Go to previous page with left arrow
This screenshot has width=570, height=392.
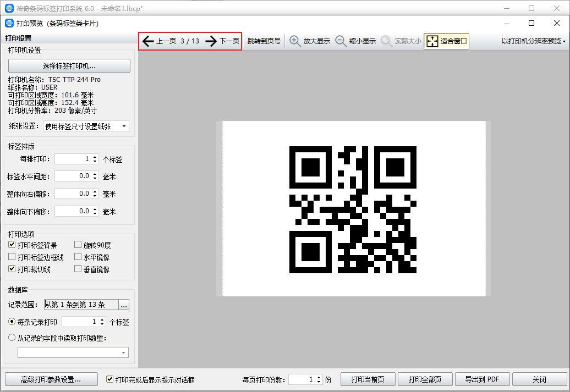click(x=148, y=41)
